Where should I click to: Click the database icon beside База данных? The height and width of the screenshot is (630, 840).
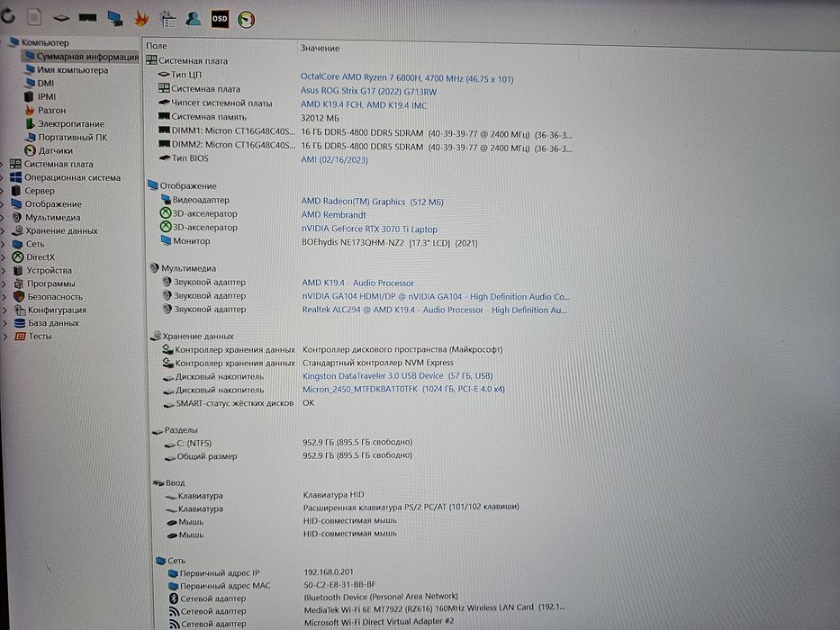click(20, 323)
